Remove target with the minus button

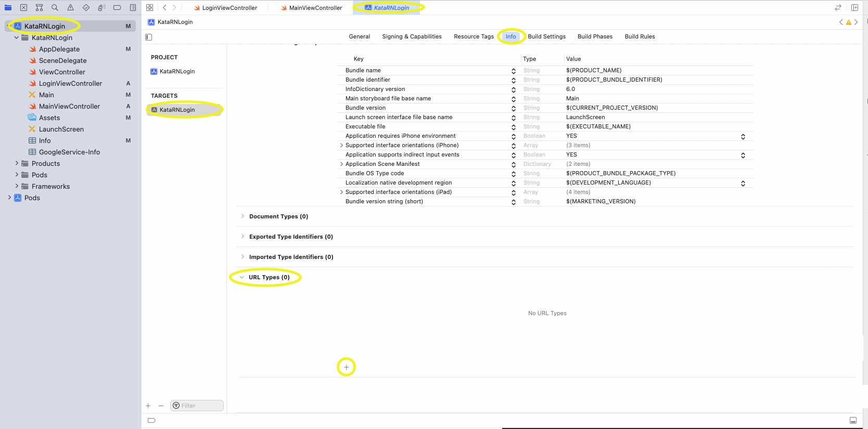(x=161, y=406)
